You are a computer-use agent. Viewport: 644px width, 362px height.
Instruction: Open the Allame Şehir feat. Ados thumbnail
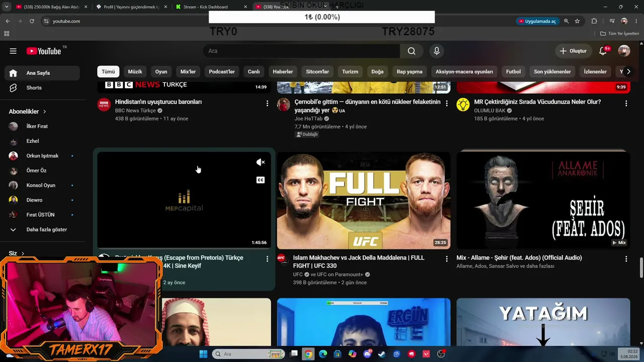tap(543, 201)
